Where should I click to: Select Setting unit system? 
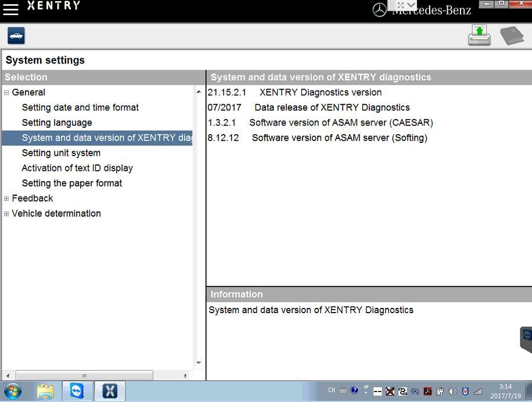pyautogui.click(x=61, y=153)
